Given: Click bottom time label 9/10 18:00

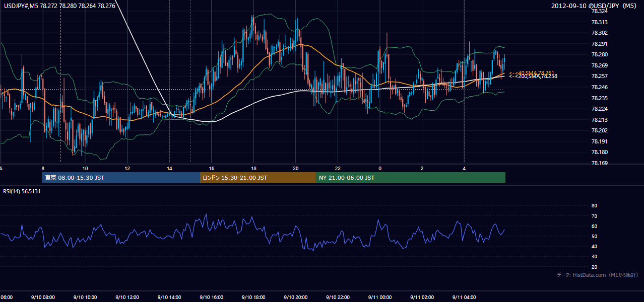Looking at the screenshot, I should [253, 297].
